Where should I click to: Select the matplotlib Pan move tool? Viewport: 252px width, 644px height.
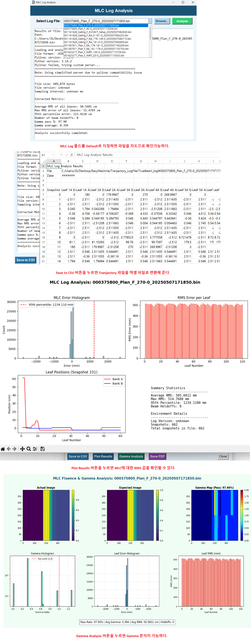tap(22, 449)
